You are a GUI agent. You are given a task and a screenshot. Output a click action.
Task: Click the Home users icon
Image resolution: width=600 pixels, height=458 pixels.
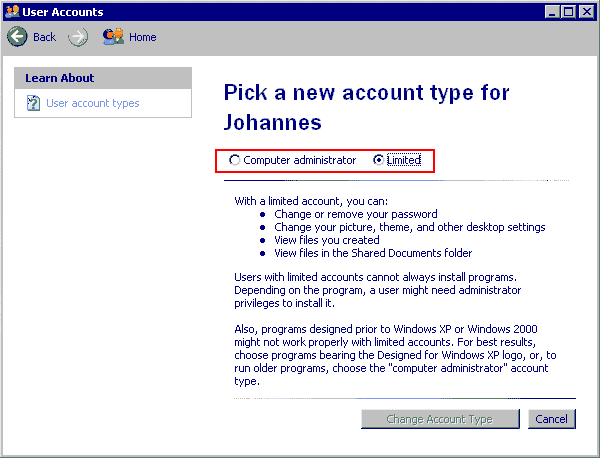[x=113, y=37]
